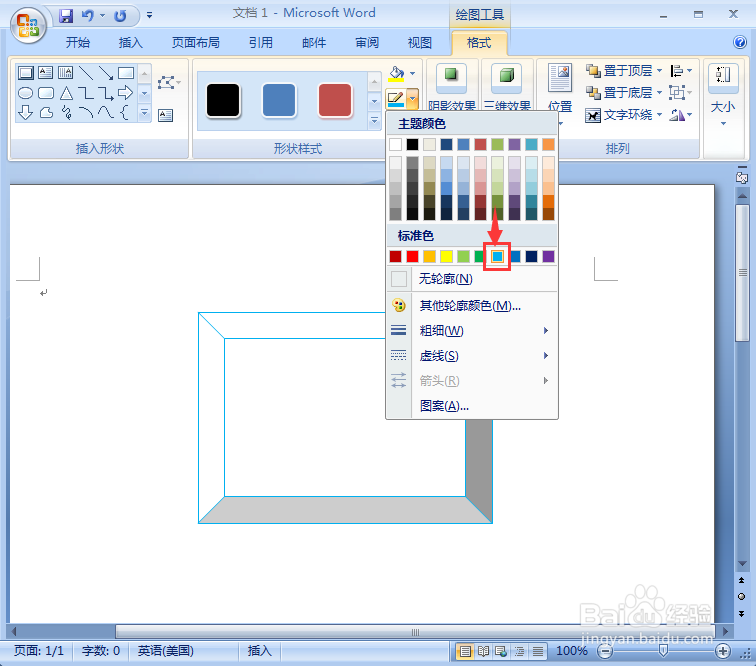Select the line shape tool
756x666 pixels.
tap(86, 73)
